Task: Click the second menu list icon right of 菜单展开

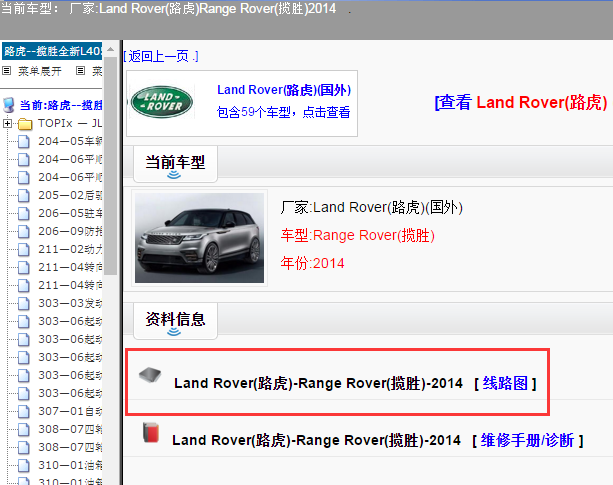Action: point(80,71)
